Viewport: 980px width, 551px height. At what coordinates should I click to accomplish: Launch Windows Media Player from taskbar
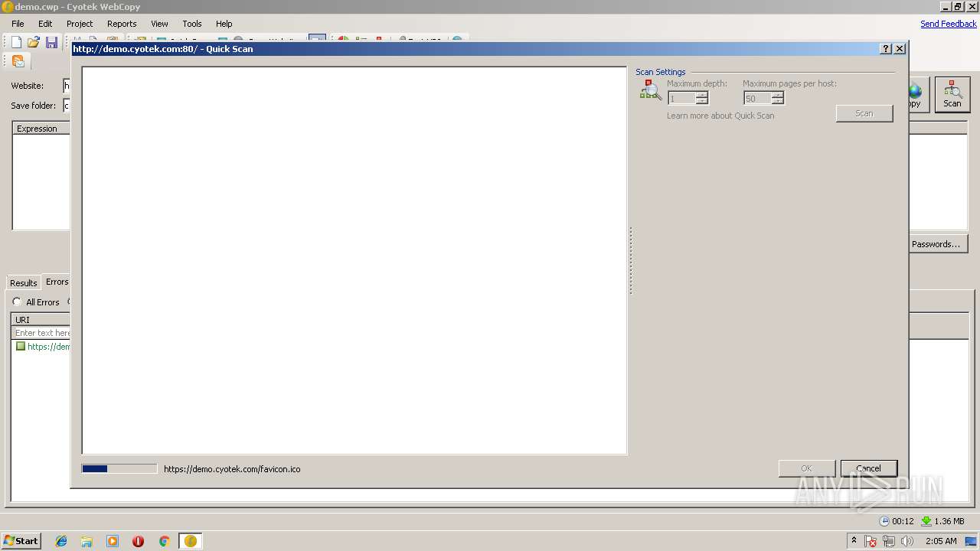(x=113, y=541)
